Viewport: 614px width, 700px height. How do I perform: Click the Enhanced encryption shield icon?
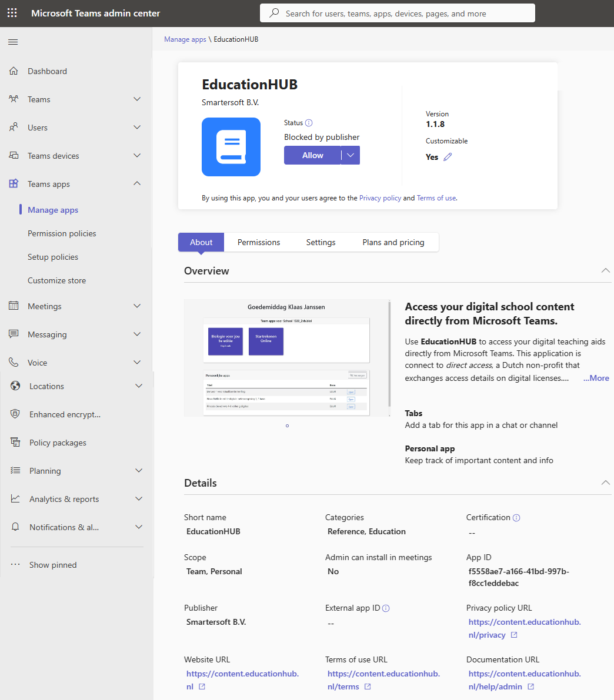pos(15,414)
